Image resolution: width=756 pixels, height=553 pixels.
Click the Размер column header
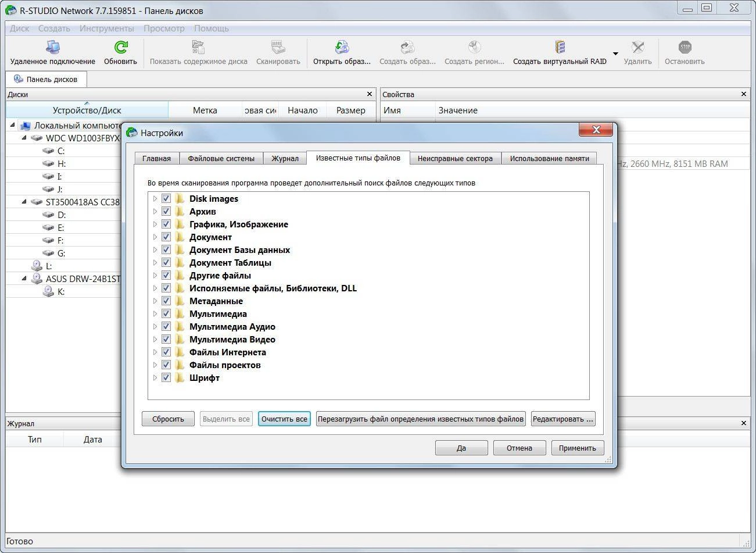tap(351, 110)
